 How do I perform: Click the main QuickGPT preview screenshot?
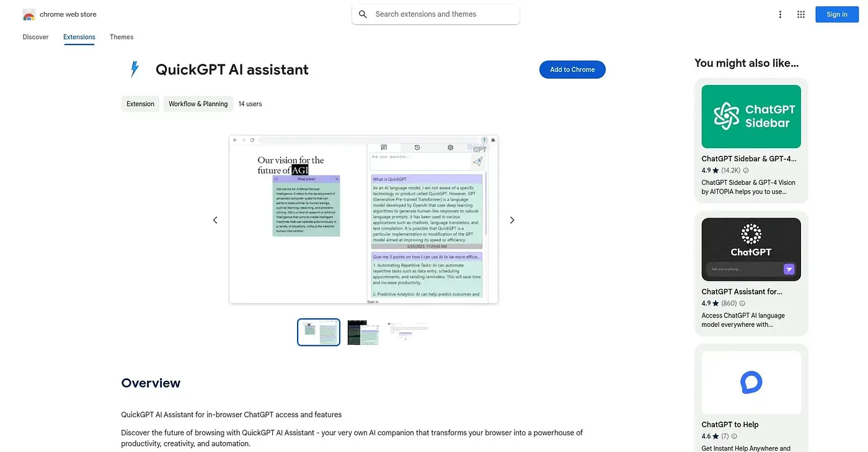[x=364, y=219]
